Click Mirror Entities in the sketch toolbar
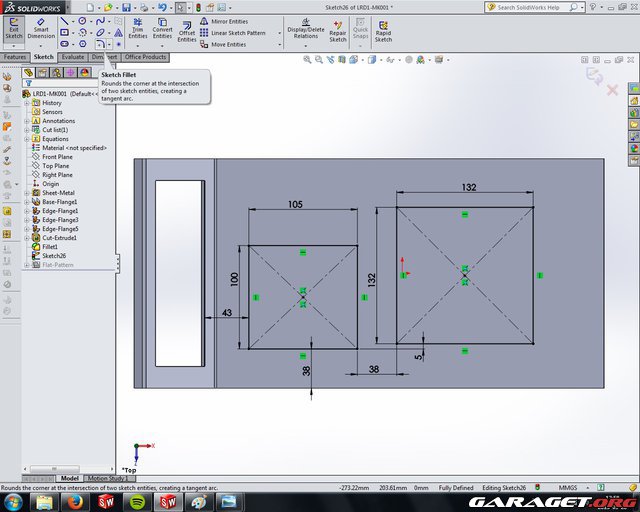640x512 pixels. coord(228,21)
